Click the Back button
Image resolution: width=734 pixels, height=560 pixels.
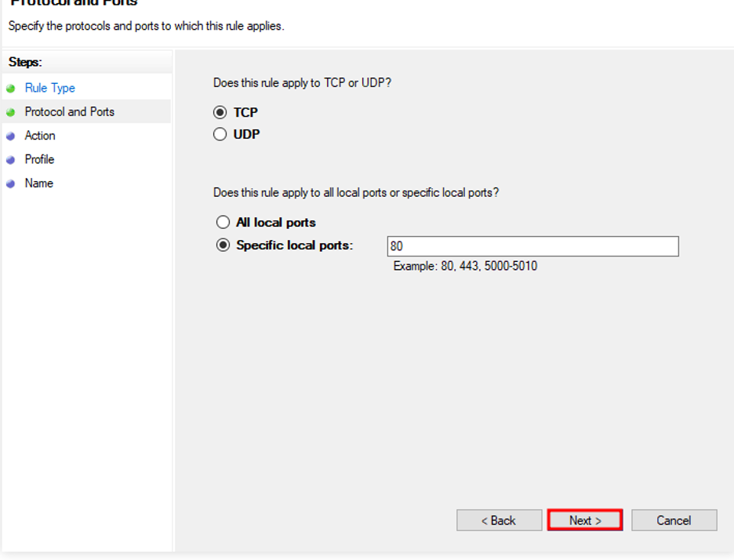[x=499, y=520]
